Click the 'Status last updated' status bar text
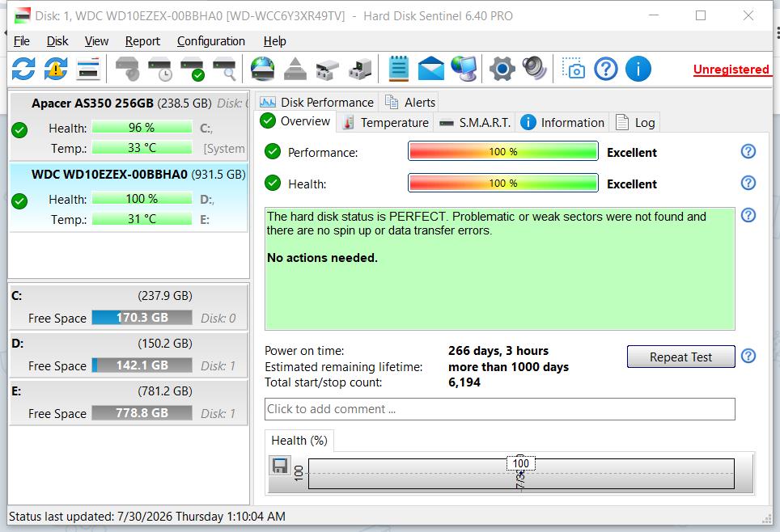The height and width of the screenshot is (532, 780). pos(147,517)
